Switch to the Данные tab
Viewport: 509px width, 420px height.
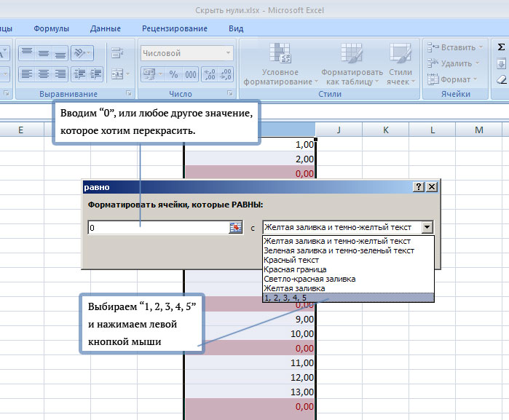click(105, 28)
